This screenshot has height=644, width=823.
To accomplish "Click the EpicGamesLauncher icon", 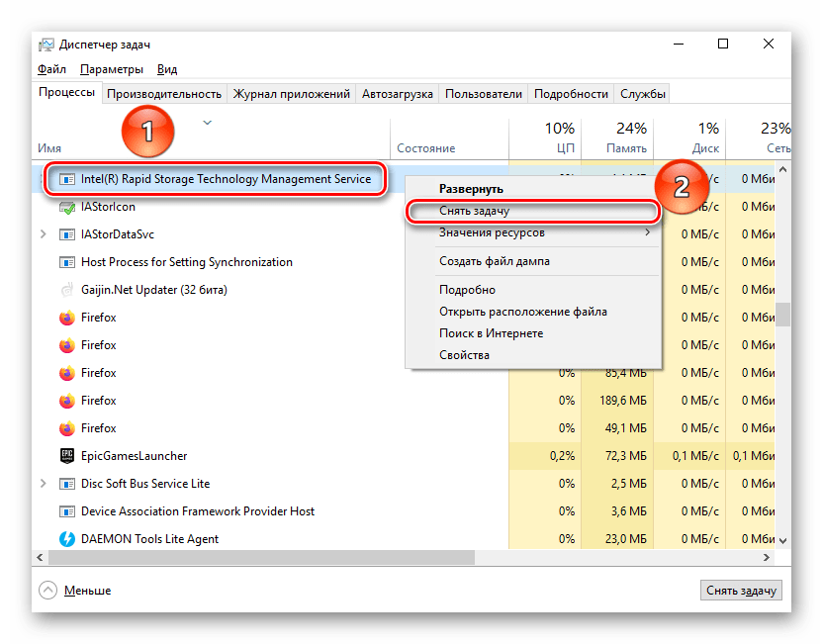I will 67,456.
